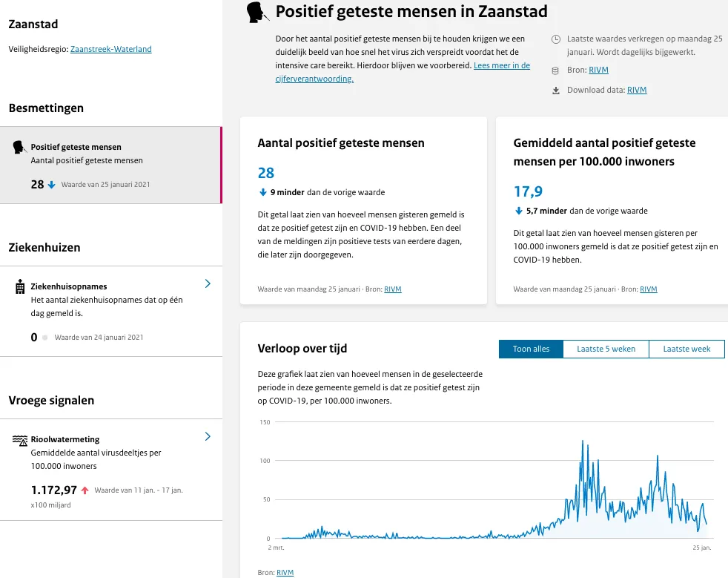Viewport: 728px width, 578px height.
Task: Click the RIVM link next to Download data
Action: 637,91
